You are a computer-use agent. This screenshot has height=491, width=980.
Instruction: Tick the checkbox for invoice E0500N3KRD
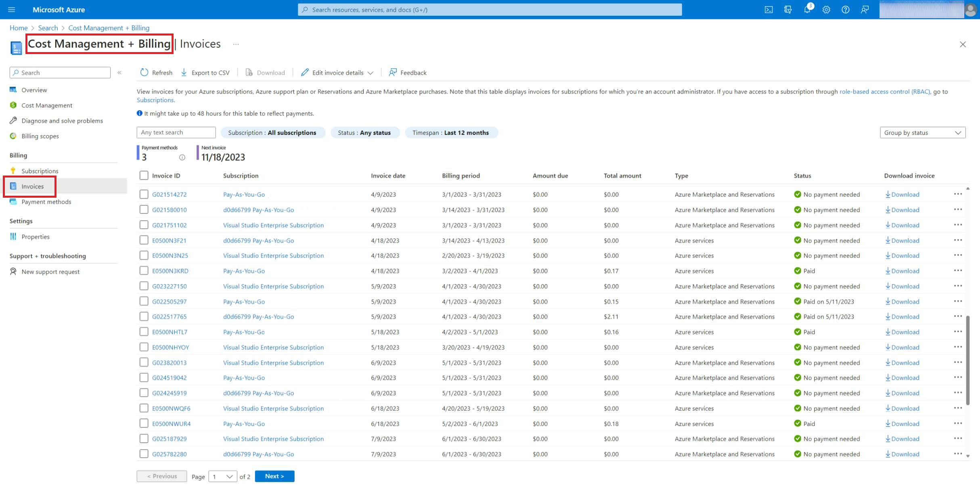pos(144,271)
